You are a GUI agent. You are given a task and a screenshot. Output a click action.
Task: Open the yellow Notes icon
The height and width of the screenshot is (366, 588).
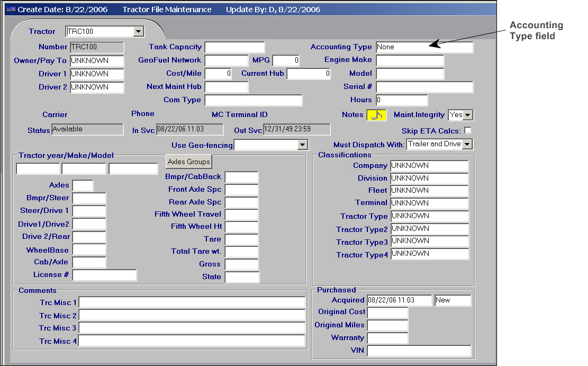pos(376,115)
